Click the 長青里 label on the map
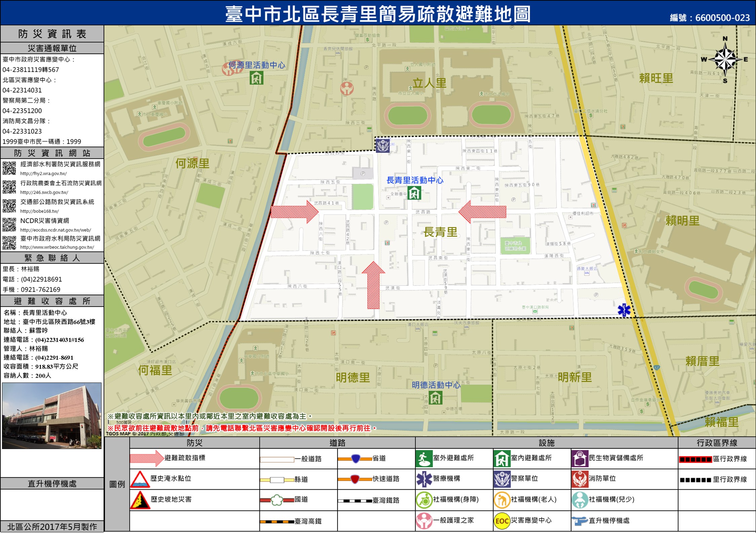The height and width of the screenshot is (533, 756). pyautogui.click(x=441, y=232)
